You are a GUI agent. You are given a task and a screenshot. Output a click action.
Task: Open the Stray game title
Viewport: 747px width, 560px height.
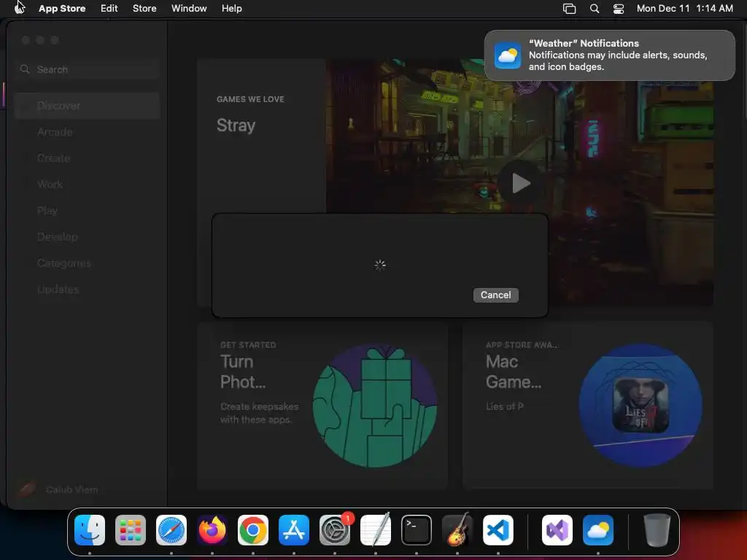[236, 125]
